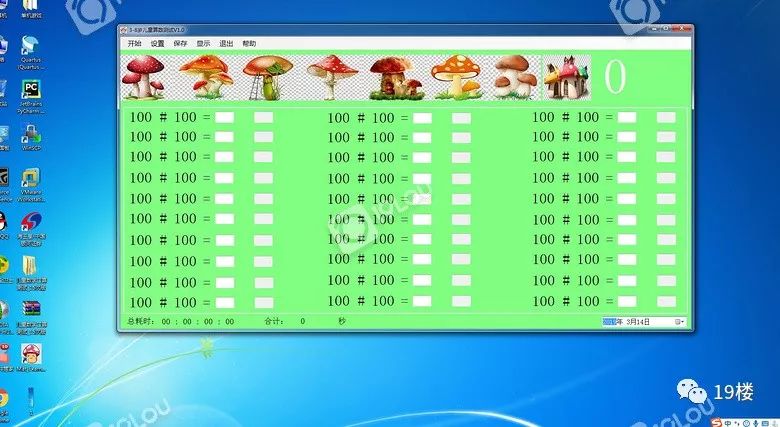This screenshot has height=427, width=780.
Task: Click grey result box, left column top row
Action: (264, 117)
